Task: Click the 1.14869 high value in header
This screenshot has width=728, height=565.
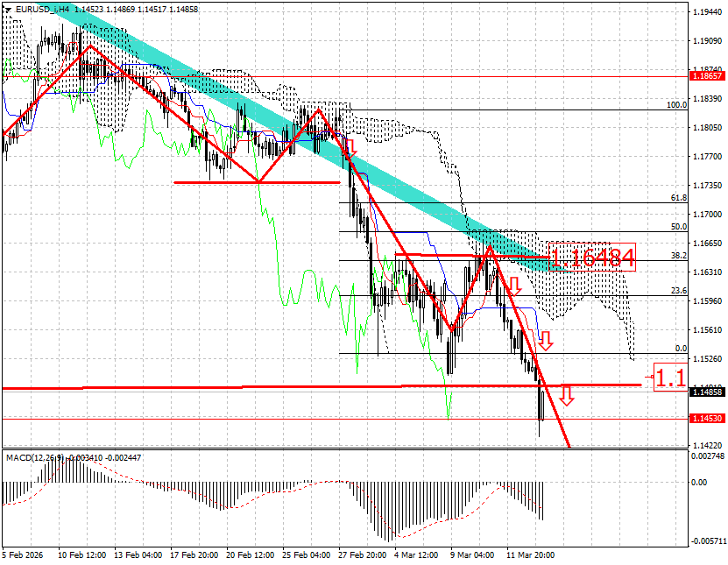Action: click(x=120, y=10)
